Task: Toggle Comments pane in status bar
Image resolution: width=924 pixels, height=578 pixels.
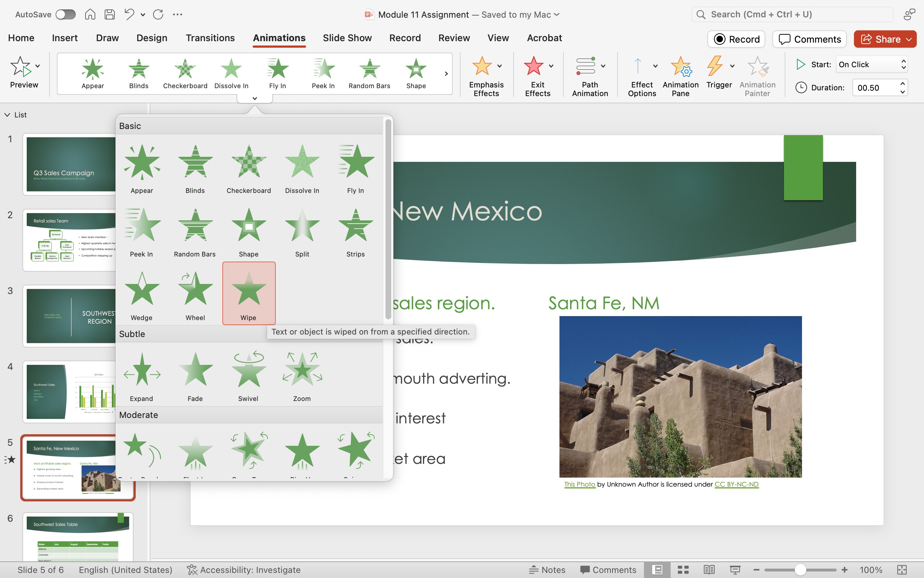Action: [608, 570]
